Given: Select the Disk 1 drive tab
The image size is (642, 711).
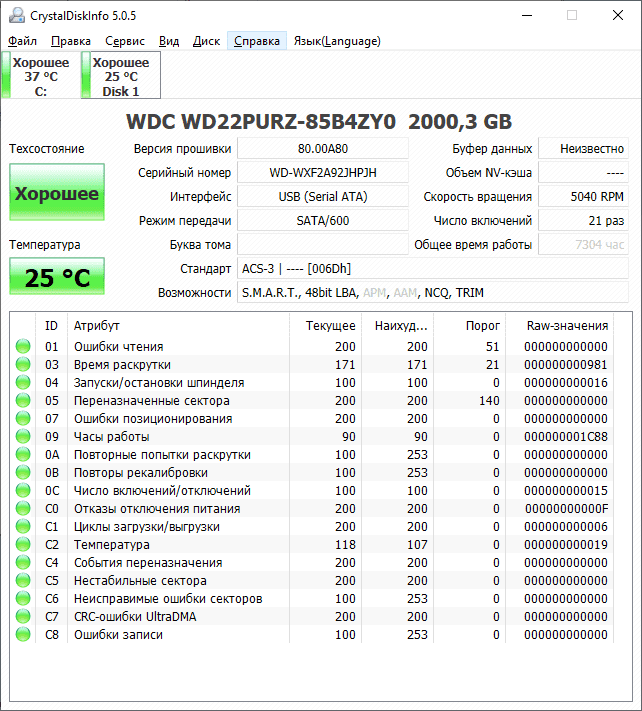Looking at the screenshot, I should (120, 77).
